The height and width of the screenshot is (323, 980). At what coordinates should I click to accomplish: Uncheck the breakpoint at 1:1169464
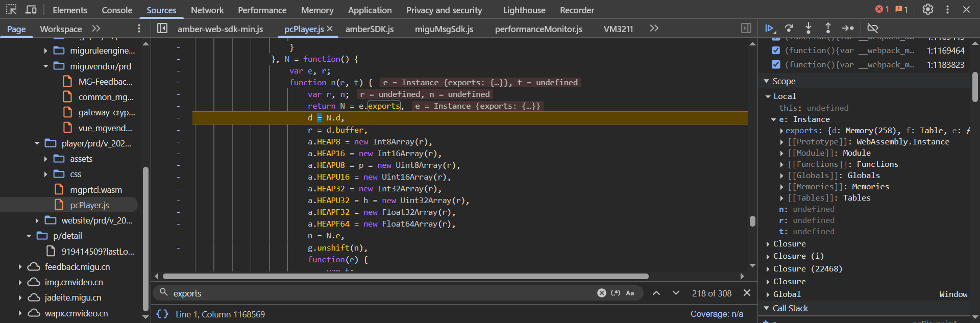click(776, 50)
